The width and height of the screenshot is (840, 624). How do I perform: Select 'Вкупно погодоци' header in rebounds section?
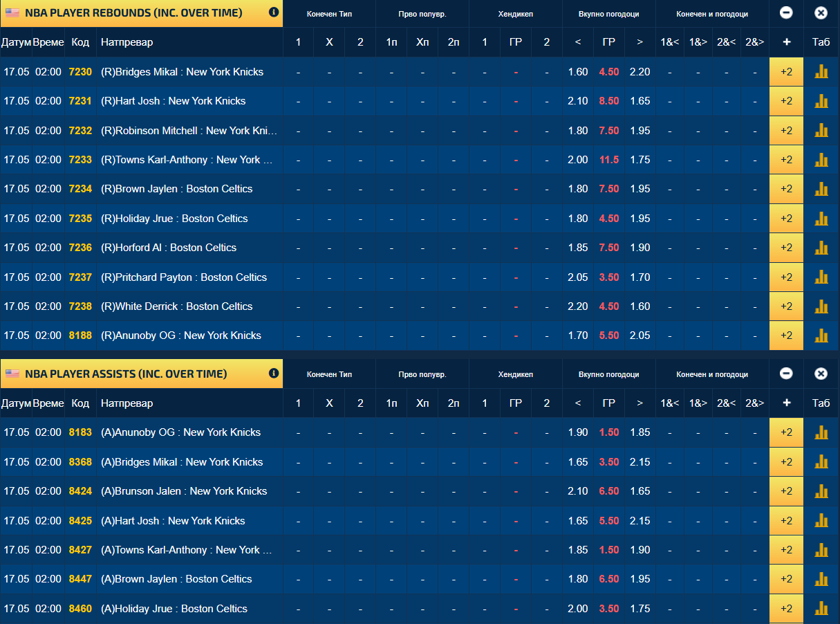click(608, 14)
